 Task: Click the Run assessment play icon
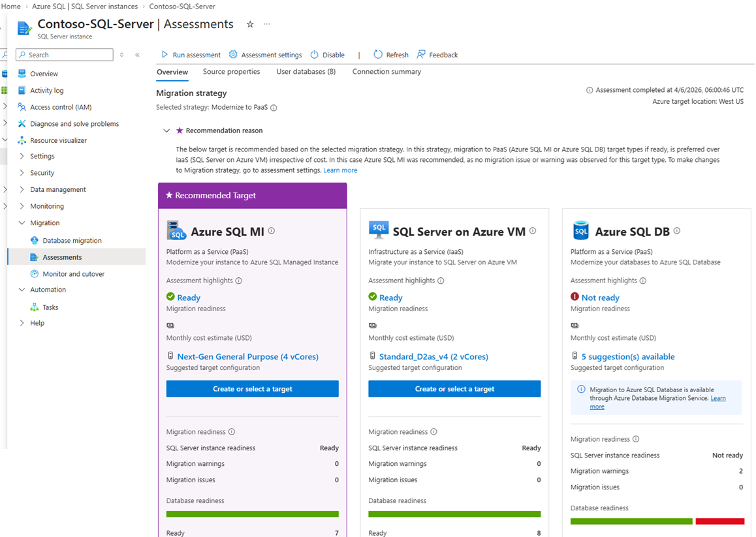click(x=165, y=55)
